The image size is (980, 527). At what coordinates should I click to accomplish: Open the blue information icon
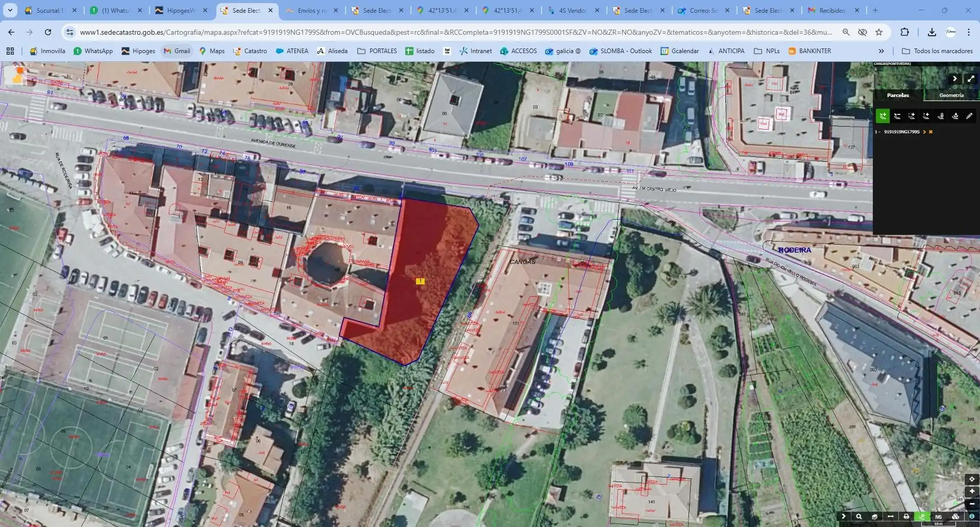click(972, 517)
